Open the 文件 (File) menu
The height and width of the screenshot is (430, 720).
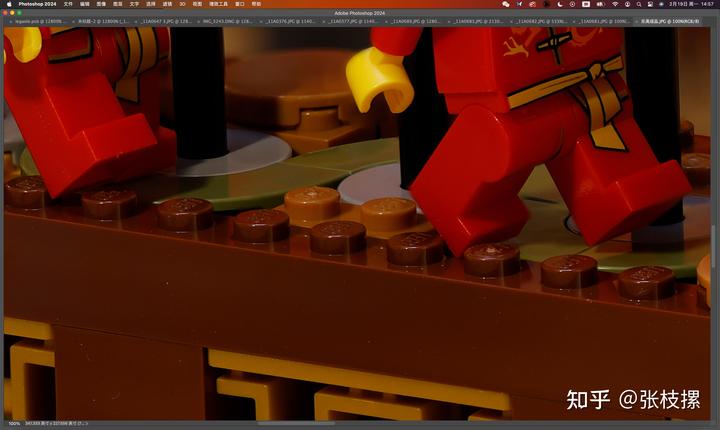click(68, 4)
